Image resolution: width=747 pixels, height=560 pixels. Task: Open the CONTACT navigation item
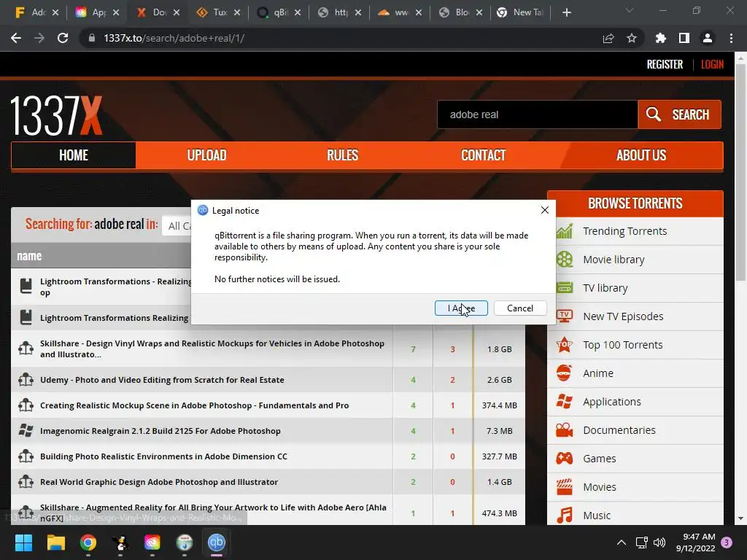click(483, 155)
